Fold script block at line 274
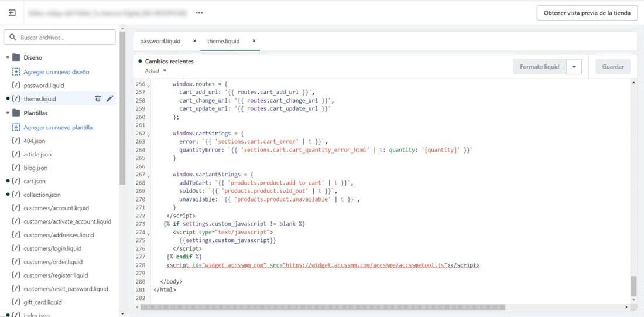The width and height of the screenshot is (644, 317). coord(149,234)
